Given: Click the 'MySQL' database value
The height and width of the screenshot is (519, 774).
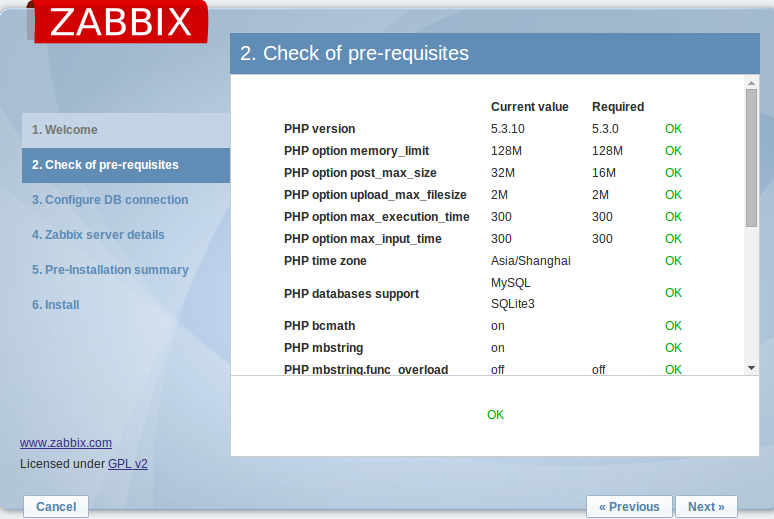Looking at the screenshot, I should click(510, 283).
